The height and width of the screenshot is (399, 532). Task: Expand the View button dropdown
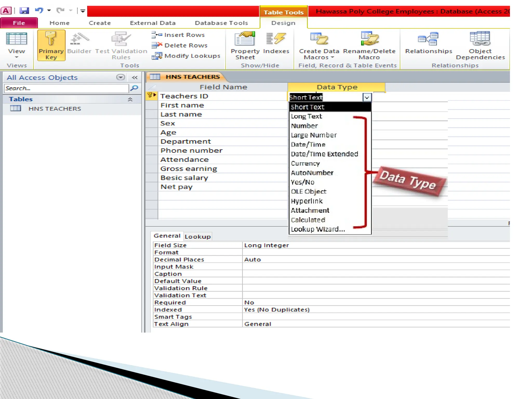click(17, 57)
